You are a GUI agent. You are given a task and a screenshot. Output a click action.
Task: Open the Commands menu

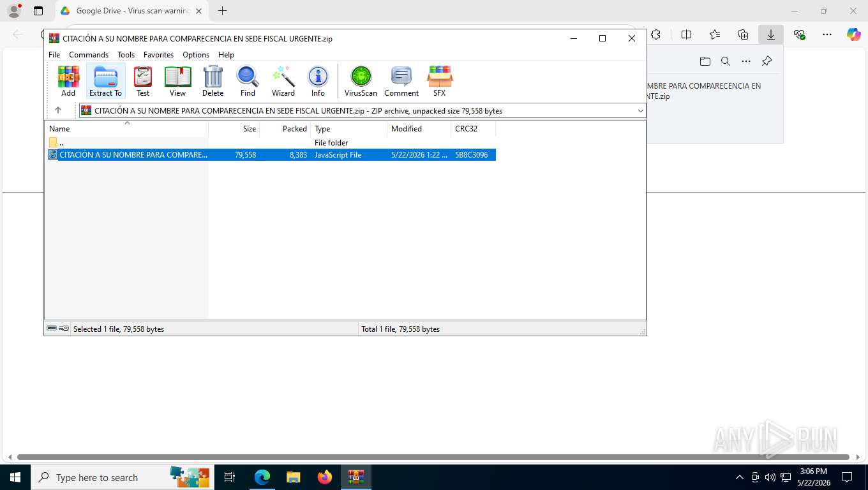(x=89, y=55)
